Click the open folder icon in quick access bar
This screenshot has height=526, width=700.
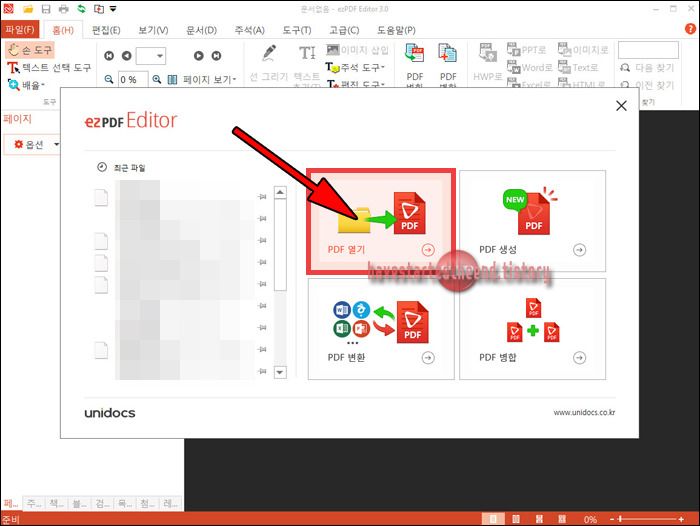[28, 8]
